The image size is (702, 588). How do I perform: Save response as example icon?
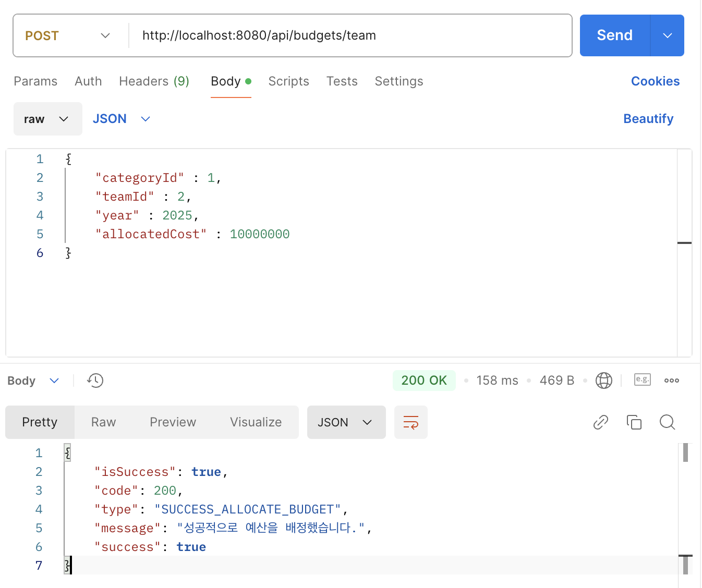tap(642, 379)
